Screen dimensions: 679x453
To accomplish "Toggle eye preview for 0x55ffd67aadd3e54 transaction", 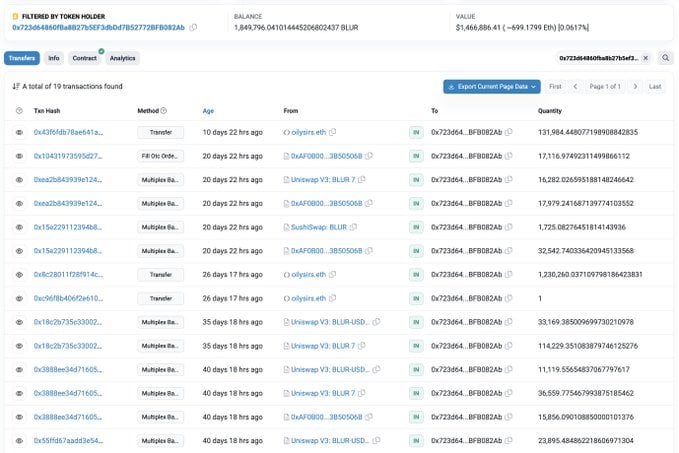I will (19, 440).
